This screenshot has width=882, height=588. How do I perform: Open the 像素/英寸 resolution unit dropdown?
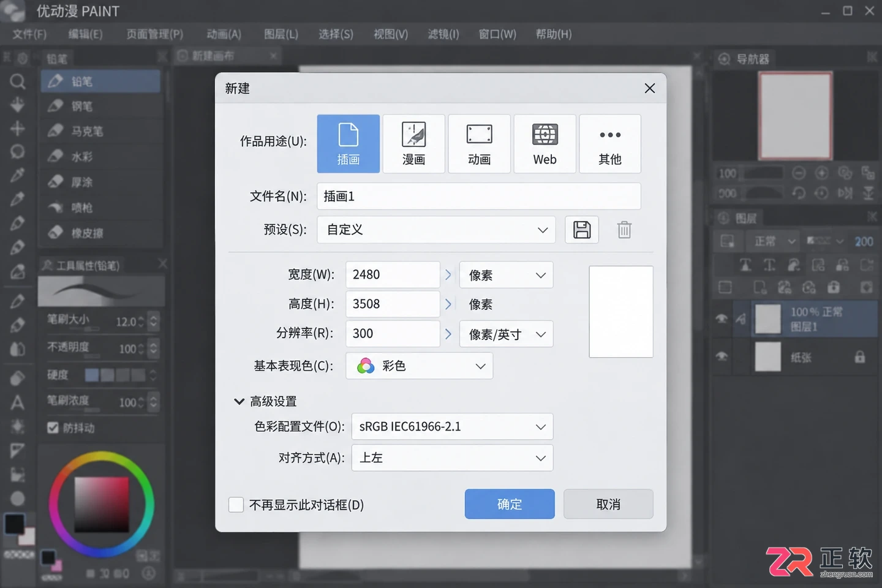click(x=507, y=334)
